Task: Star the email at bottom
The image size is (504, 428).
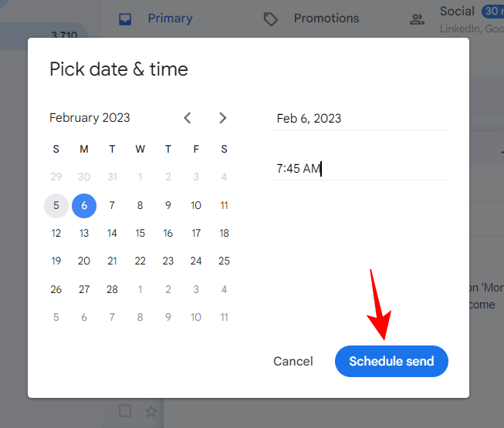Action: tap(151, 411)
